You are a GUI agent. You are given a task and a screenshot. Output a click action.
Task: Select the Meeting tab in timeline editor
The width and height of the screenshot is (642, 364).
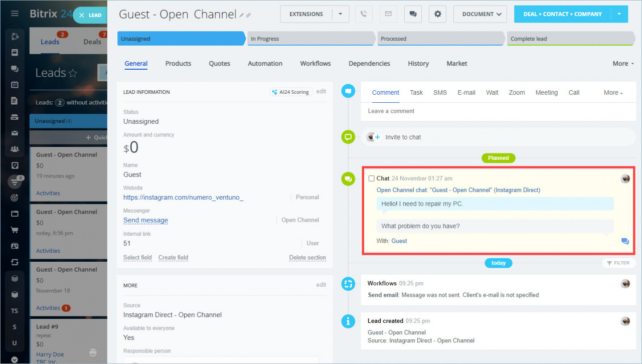tap(547, 93)
